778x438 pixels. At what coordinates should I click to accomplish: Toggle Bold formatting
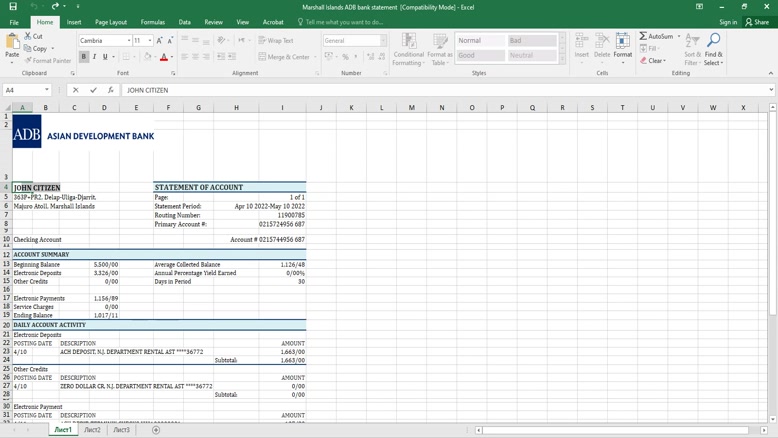tap(84, 57)
